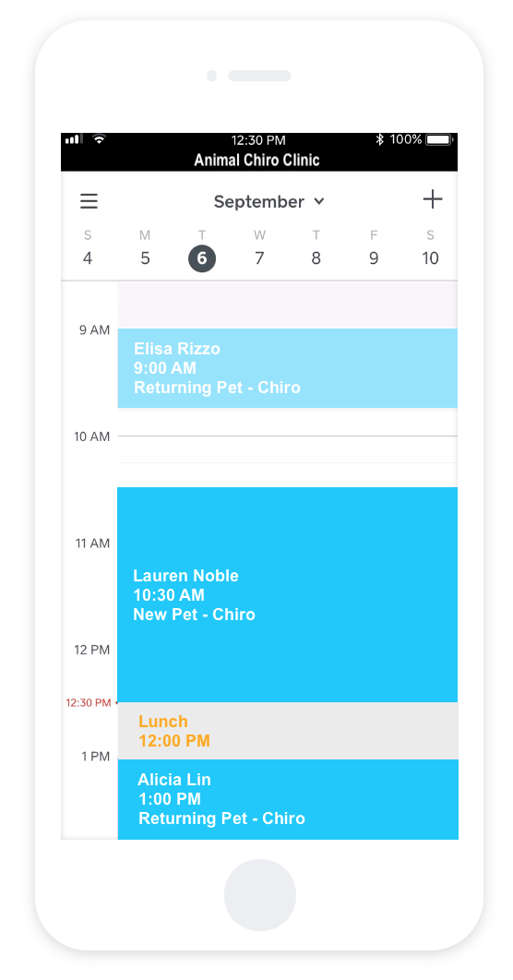
Task: Click the cellular signal bars icon
Action: 74,138
